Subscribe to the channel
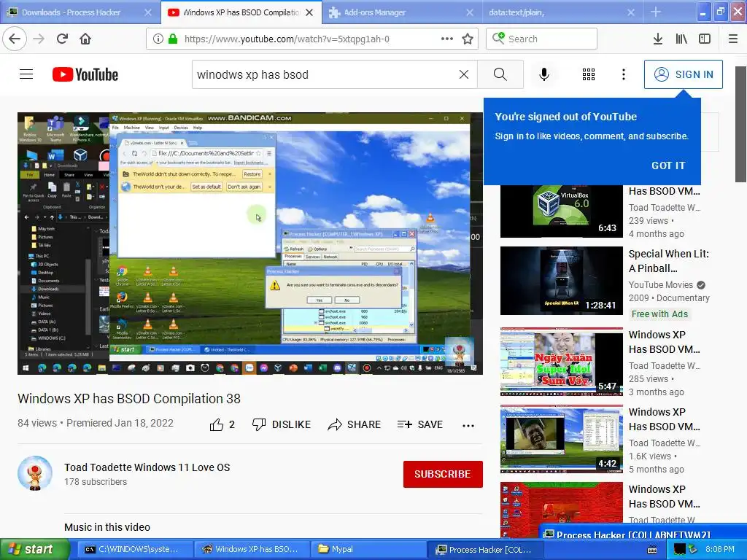Viewport: 747px width, 560px height. [443, 474]
